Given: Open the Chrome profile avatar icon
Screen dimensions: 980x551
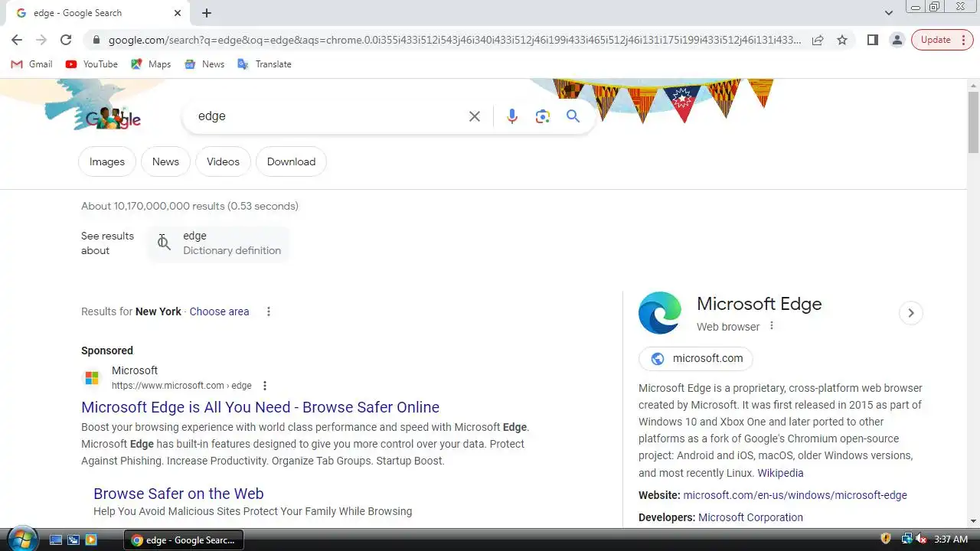Looking at the screenshot, I should [x=897, y=40].
